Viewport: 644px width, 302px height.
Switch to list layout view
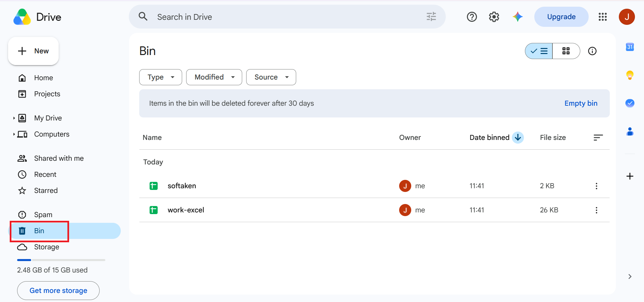(x=539, y=51)
